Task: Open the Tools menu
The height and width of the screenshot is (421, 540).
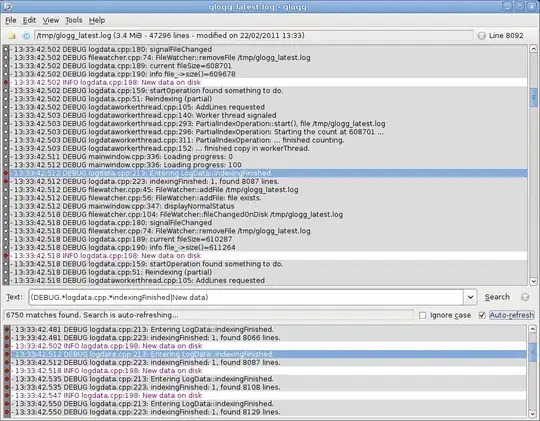Action: tap(74, 20)
